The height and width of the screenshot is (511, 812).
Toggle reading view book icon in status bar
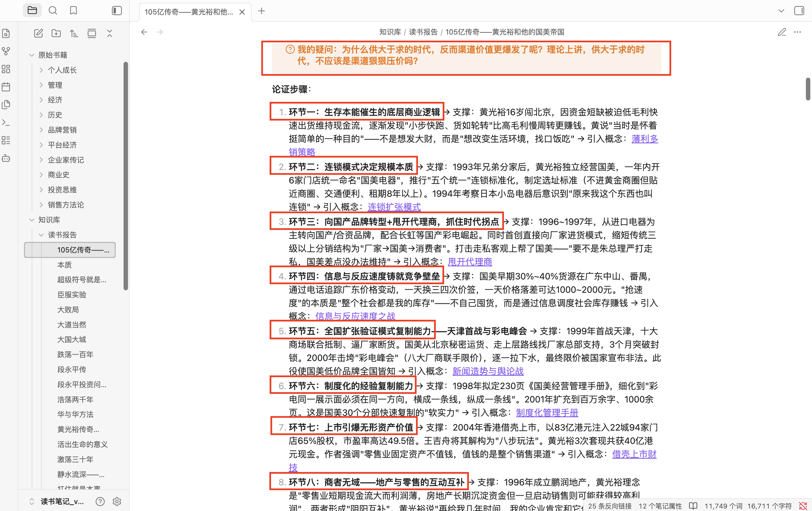[693, 506]
